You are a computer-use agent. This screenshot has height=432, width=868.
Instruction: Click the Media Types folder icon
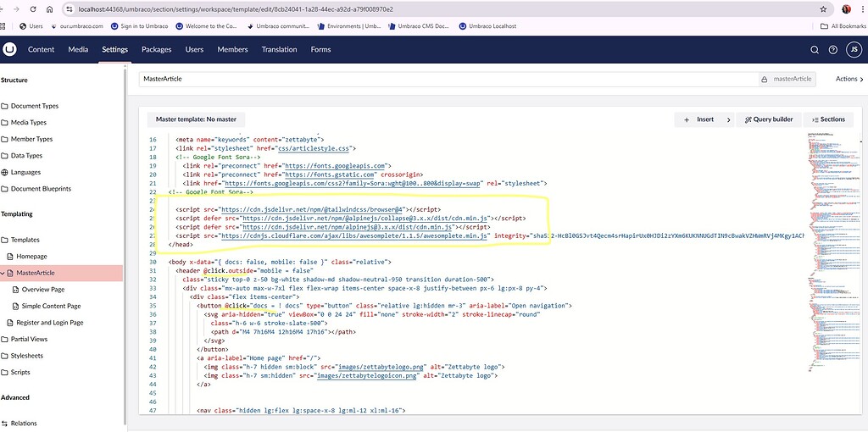[4, 122]
